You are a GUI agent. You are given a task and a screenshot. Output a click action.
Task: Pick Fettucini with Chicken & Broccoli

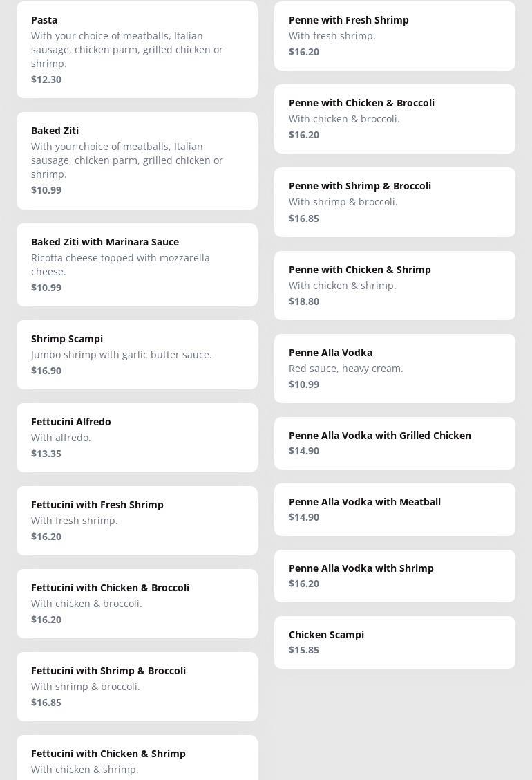tap(137, 603)
